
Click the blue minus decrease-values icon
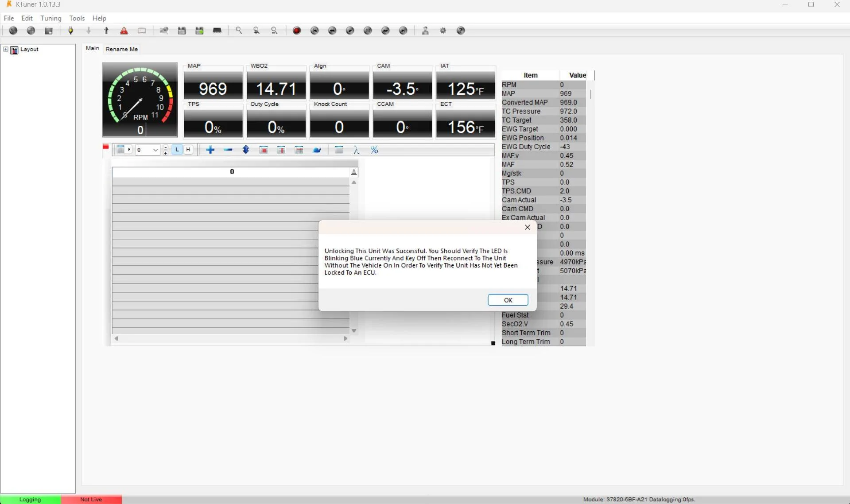[228, 150]
